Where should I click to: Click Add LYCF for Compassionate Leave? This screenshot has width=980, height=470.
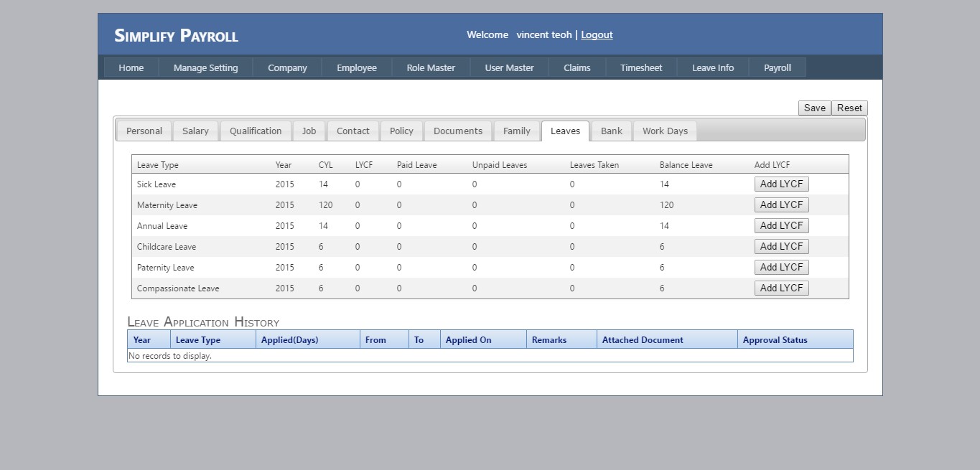(x=781, y=288)
